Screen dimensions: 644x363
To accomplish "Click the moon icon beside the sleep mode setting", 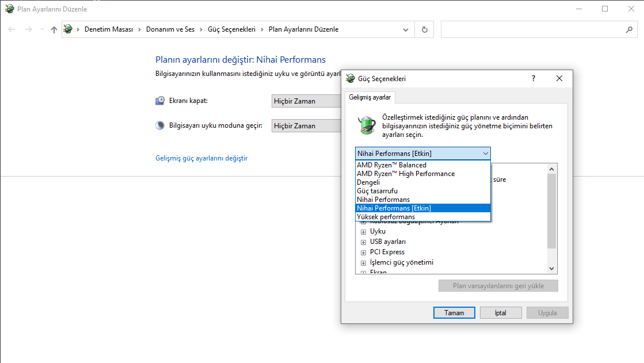I will (160, 125).
